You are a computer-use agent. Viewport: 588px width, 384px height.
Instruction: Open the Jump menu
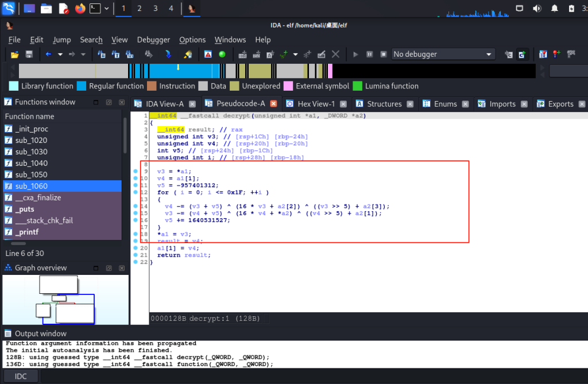(x=62, y=40)
